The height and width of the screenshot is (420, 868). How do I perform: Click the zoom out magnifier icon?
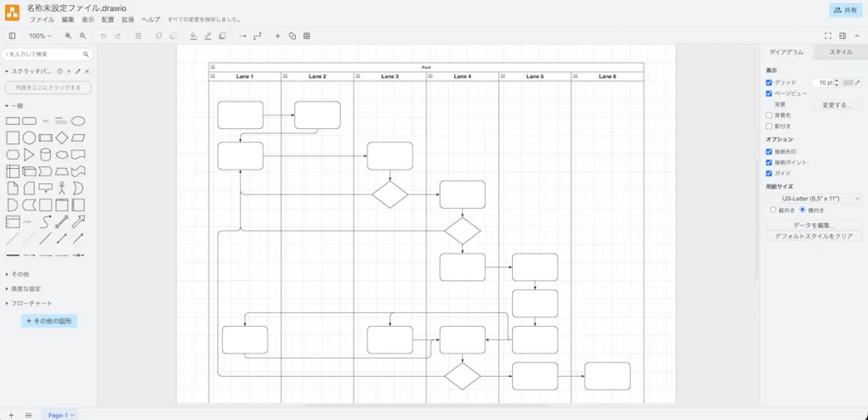click(x=83, y=36)
